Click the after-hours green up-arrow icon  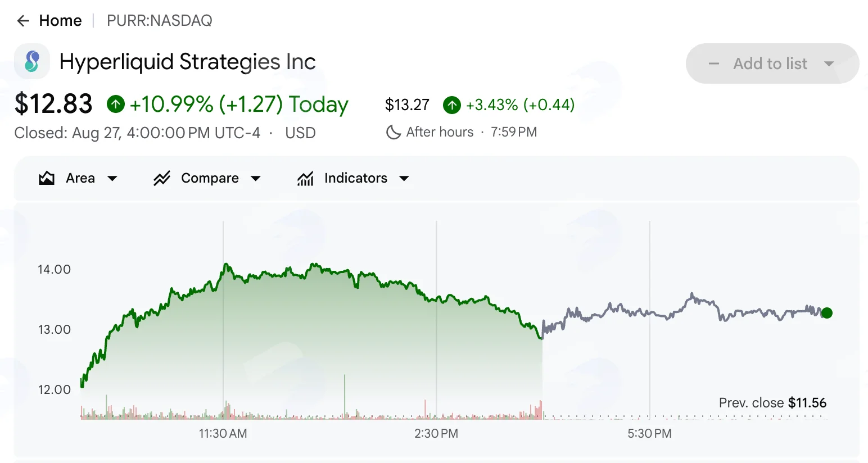click(452, 105)
